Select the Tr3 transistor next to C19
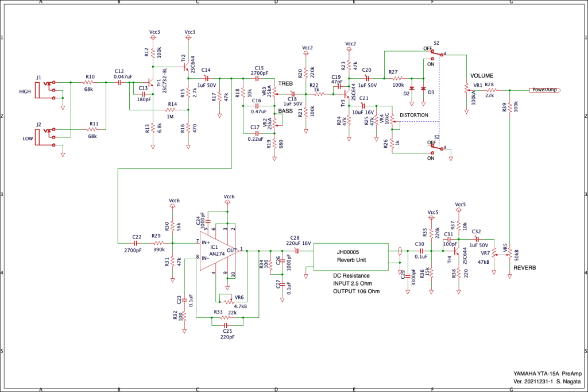 point(348,91)
